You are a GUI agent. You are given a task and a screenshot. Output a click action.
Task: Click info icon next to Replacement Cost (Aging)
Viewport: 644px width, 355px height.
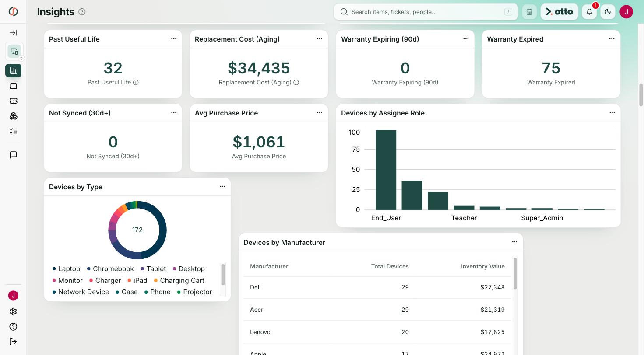[296, 82]
